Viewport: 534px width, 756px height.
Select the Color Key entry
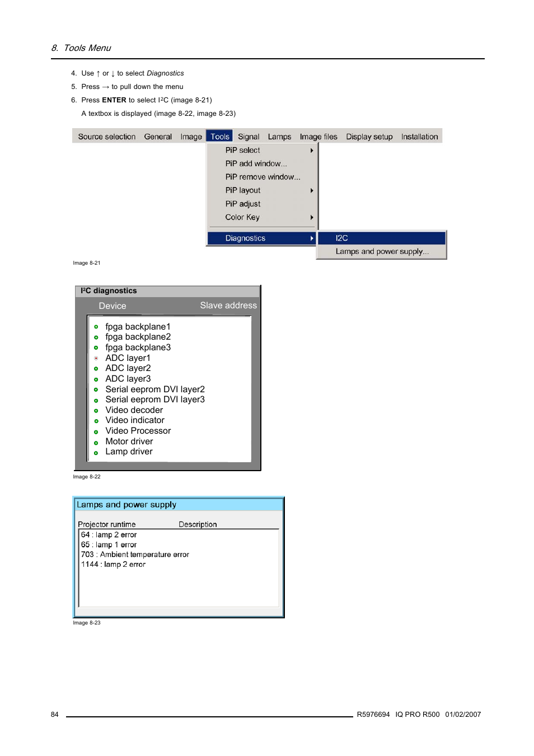[261, 217]
